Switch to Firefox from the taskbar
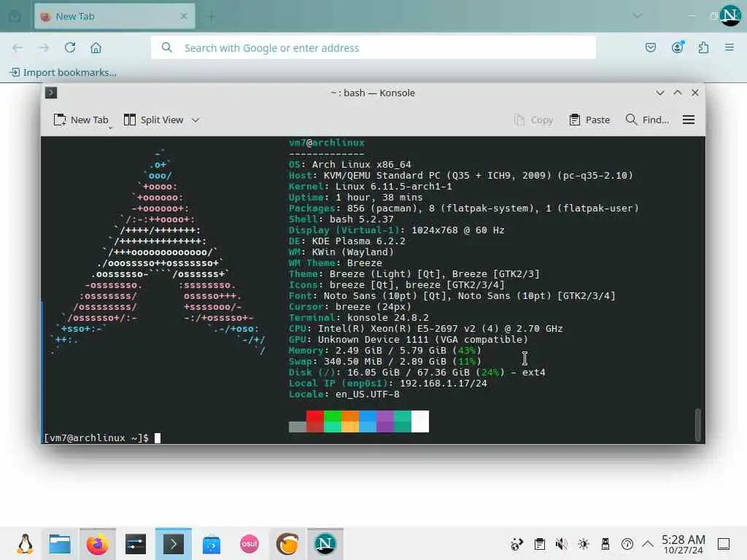The image size is (747, 560). [98, 544]
